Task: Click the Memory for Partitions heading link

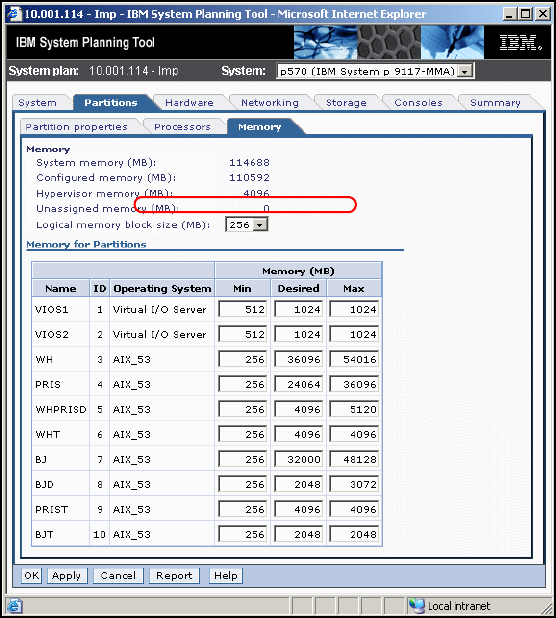Action: coord(86,244)
